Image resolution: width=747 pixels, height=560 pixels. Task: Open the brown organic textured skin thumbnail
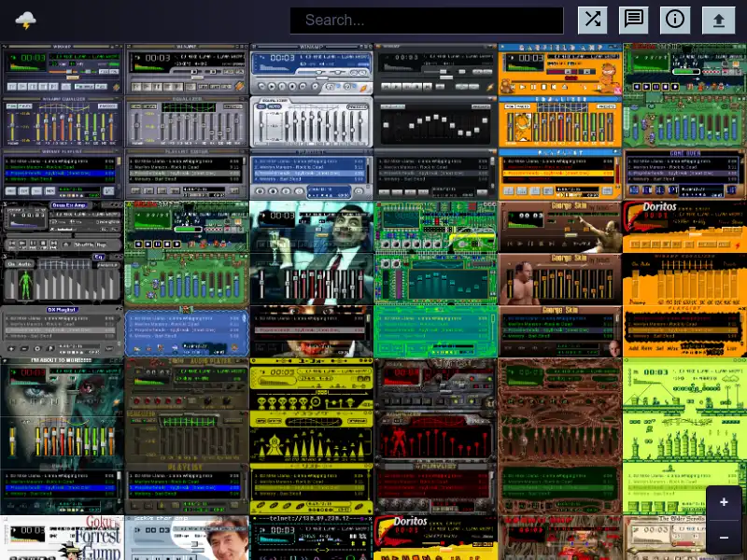click(x=559, y=436)
